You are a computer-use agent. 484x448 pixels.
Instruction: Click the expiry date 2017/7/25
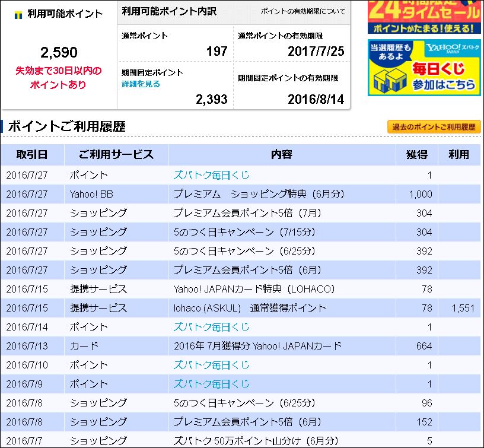(x=316, y=51)
